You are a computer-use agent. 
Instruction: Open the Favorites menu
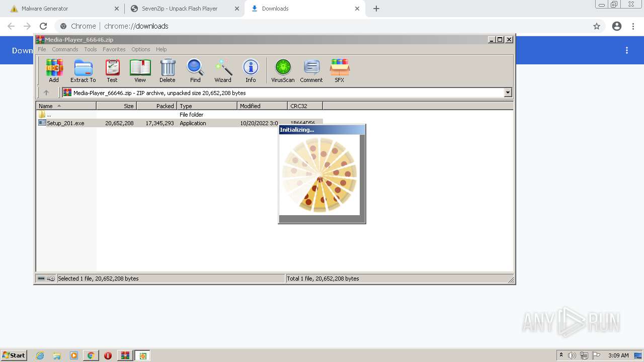pyautogui.click(x=114, y=49)
